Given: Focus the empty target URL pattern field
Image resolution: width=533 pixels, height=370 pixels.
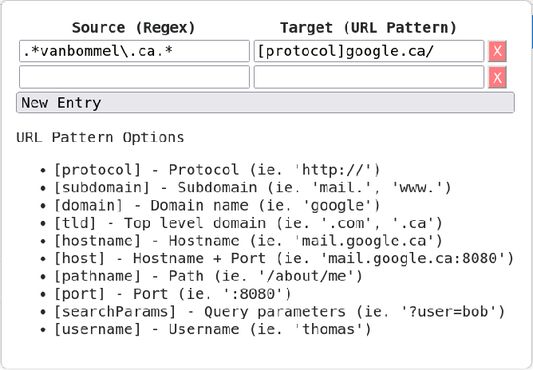Looking at the screenshot, I should [369, 77].
